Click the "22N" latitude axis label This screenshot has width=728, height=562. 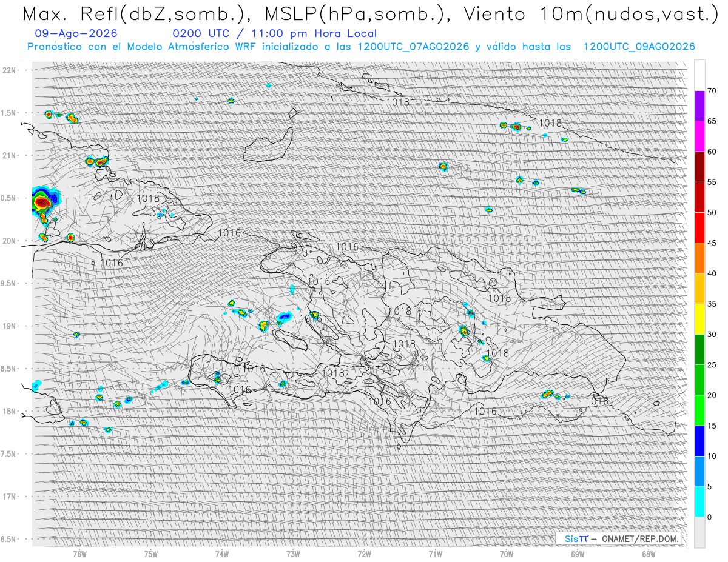click(9, 70)
